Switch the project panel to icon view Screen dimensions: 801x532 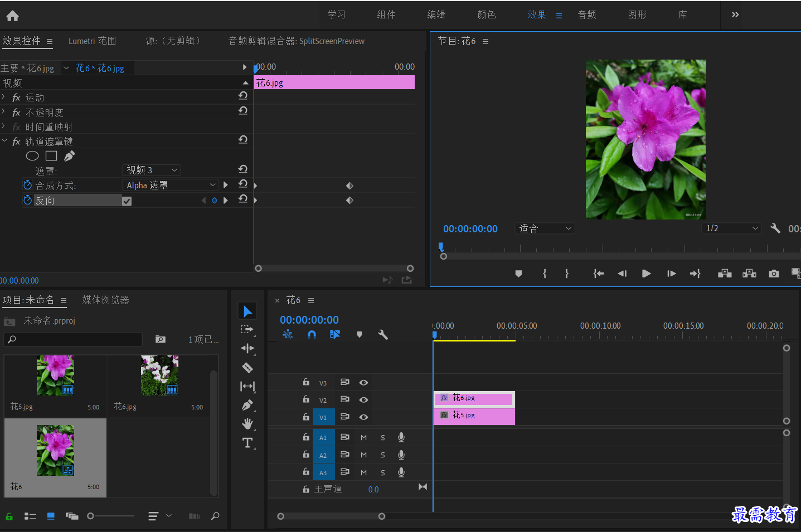pos(51,516)
